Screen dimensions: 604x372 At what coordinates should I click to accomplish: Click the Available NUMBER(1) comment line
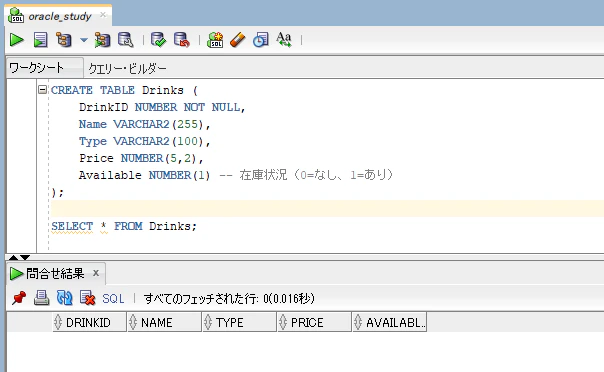pyautogui.click(x=236, y=175)
